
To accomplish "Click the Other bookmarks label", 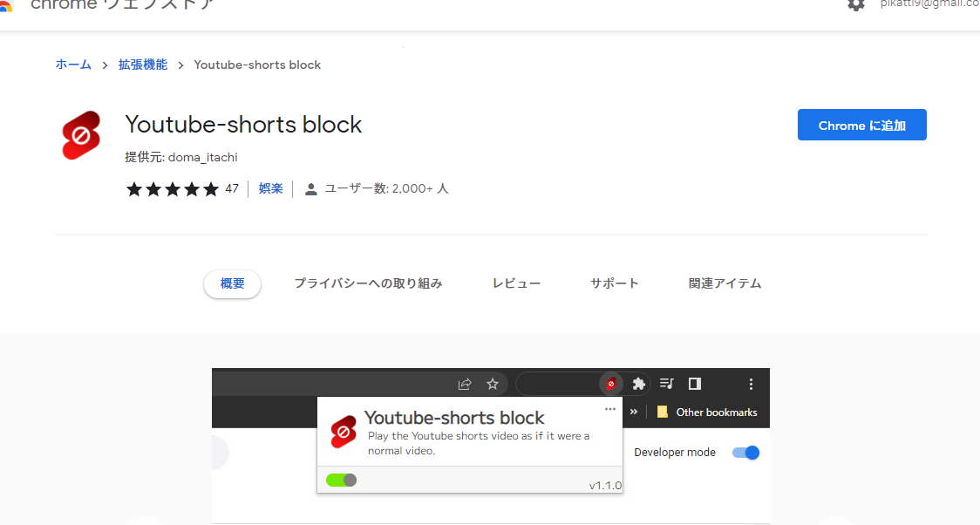I will (716, 412).
